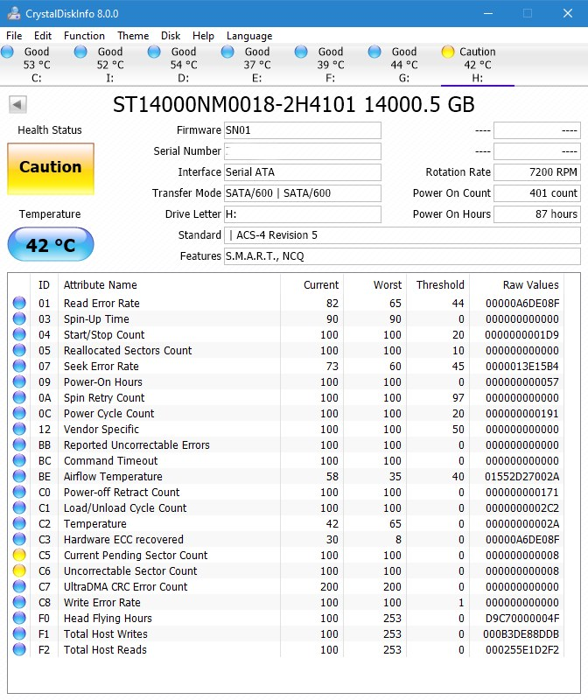Open the Function menu

(x=84, y=36)
